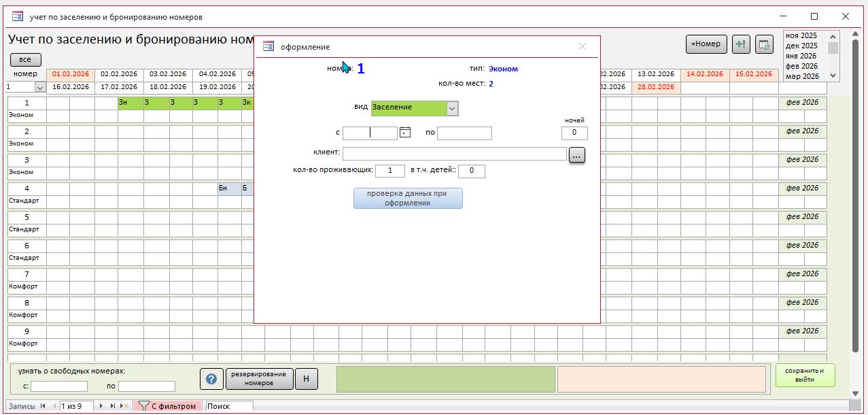The image size is (868, 415).
Task: Click 'проверка данных при оформлении' button
Action: pos(408,198)
